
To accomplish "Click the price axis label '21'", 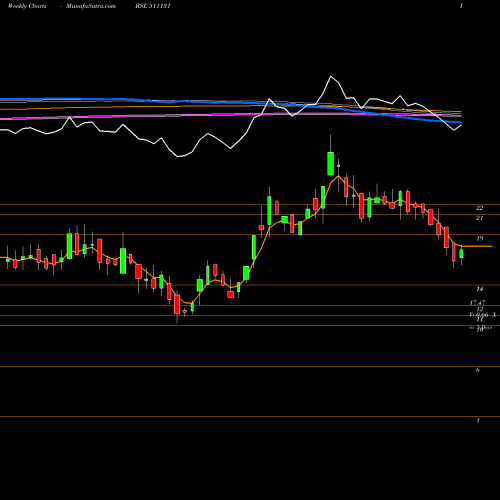I will pos(479,218).
